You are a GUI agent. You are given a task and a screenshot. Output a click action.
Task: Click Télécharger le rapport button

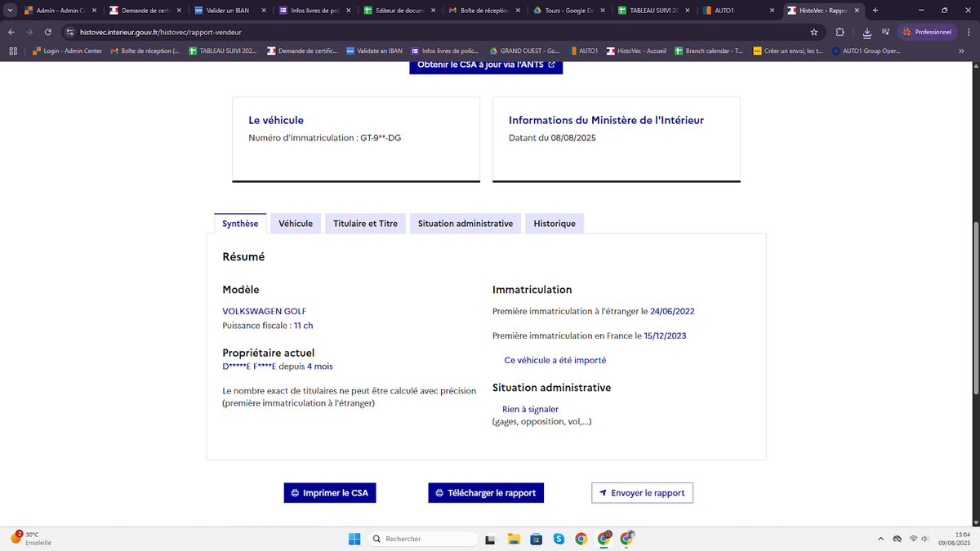486,493
